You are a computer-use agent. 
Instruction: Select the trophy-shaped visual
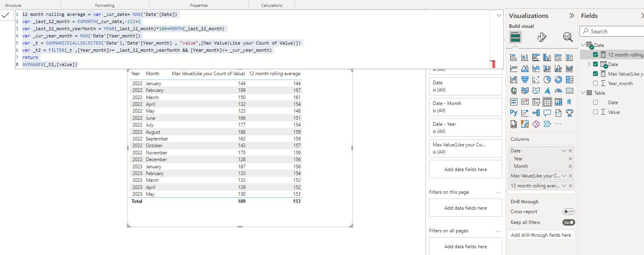tap(570, 113)
